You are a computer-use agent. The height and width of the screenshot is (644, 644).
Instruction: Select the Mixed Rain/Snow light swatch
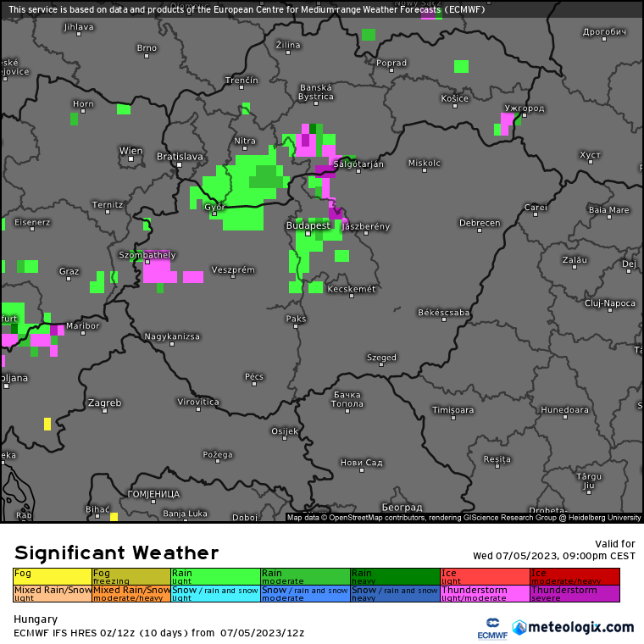pos(53,593)
